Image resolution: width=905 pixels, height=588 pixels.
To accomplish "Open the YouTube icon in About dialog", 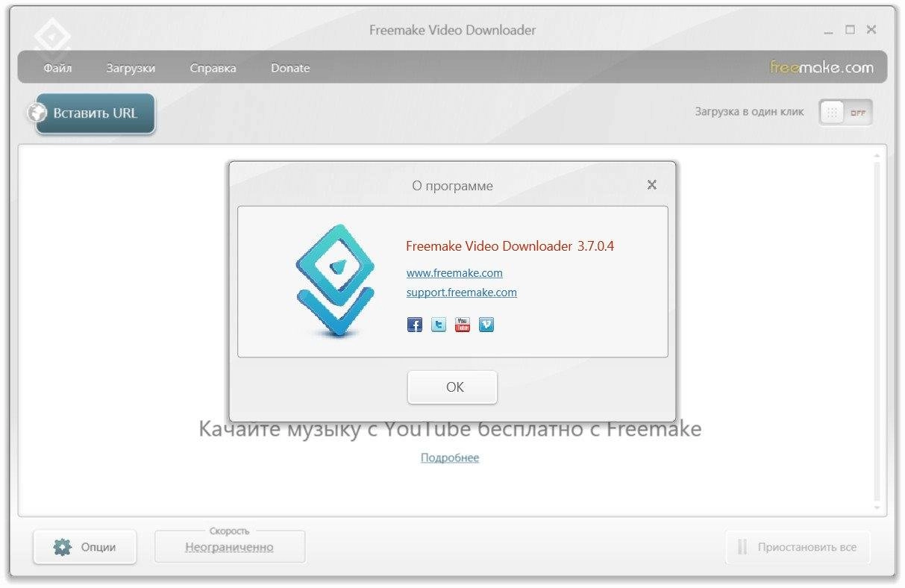I will coord(463,325).
